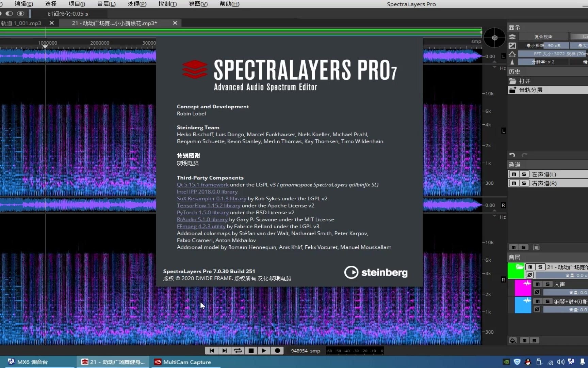Toggle loop playback
588x368 pixels.
[238, 351]
